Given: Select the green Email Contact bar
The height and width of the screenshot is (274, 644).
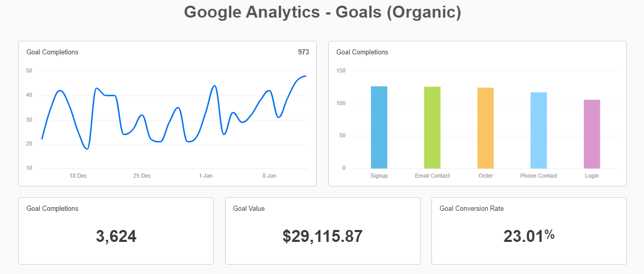Looking at the screenshot, I should pos(432,127).
